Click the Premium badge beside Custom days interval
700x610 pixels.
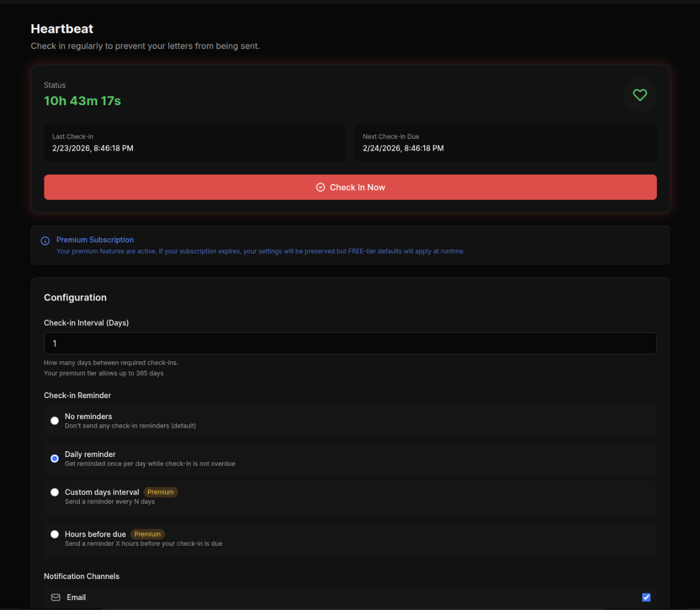point(160,492)
